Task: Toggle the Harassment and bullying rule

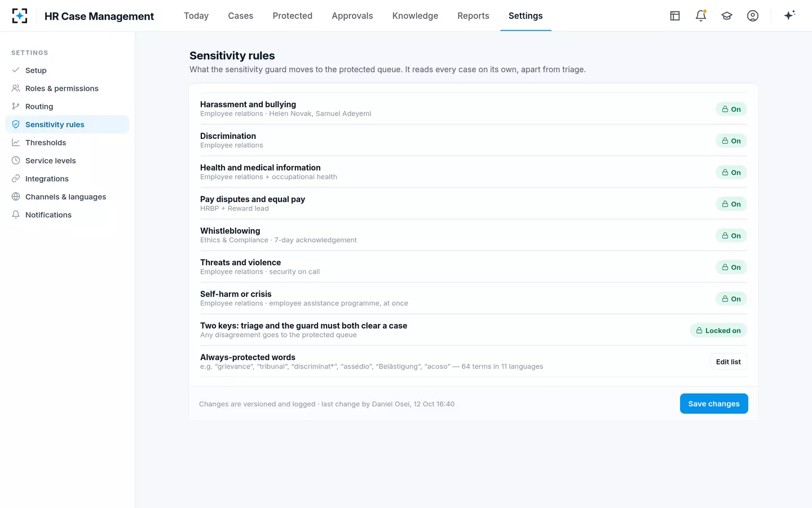Action: (731, 109)
